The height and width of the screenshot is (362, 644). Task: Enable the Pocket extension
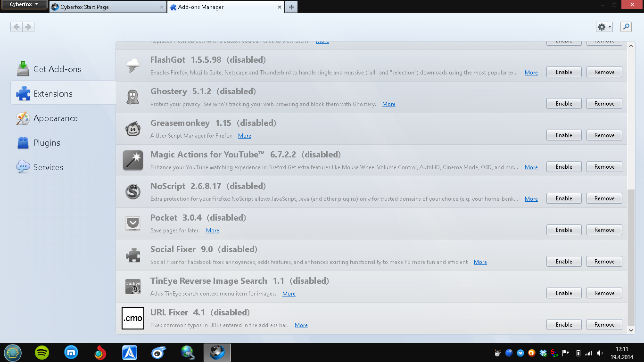coord(564,230)
